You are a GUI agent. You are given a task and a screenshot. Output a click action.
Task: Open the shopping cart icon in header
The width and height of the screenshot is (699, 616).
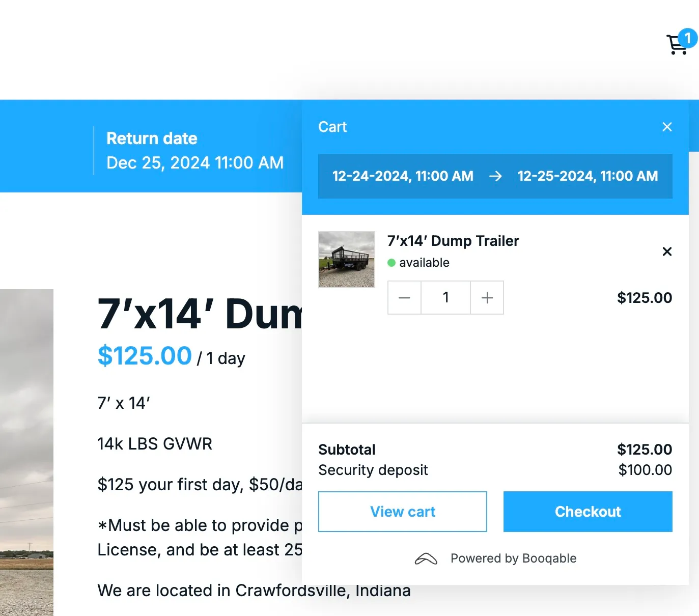pyautogui.click(x=677, y=45)
